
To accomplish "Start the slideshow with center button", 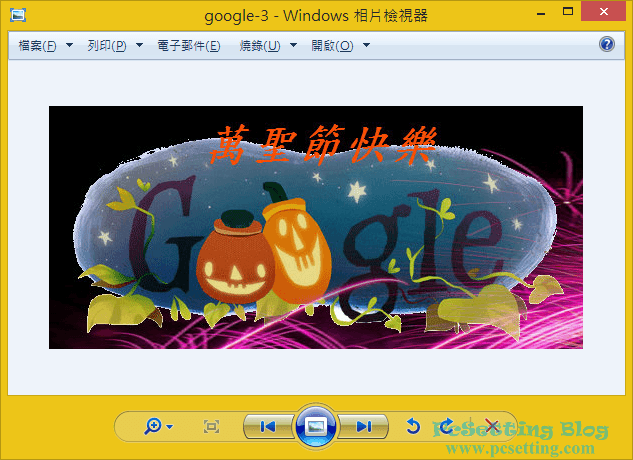I will pyautogui.click(x=315, y=427).
